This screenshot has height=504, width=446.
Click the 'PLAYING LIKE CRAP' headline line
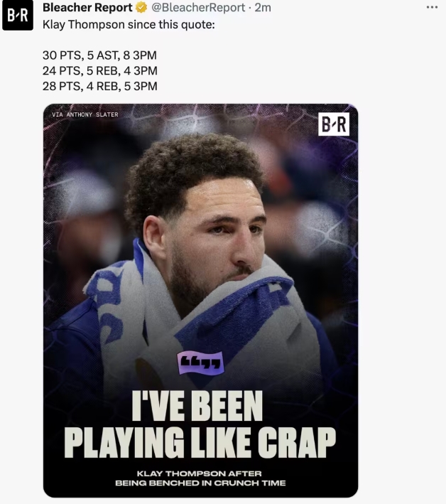click(x=200, y=442)
